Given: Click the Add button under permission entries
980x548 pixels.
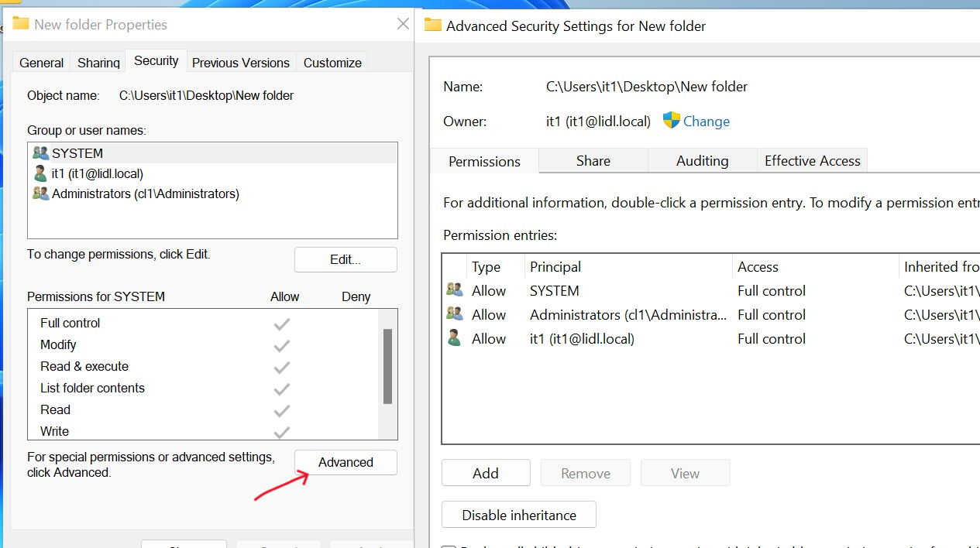Looking at the screenshot, I should (x=486, y=472).
